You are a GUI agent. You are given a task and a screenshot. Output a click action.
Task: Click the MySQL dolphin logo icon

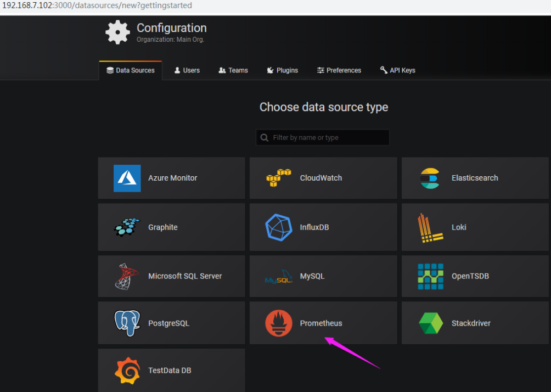coord(279,277)
